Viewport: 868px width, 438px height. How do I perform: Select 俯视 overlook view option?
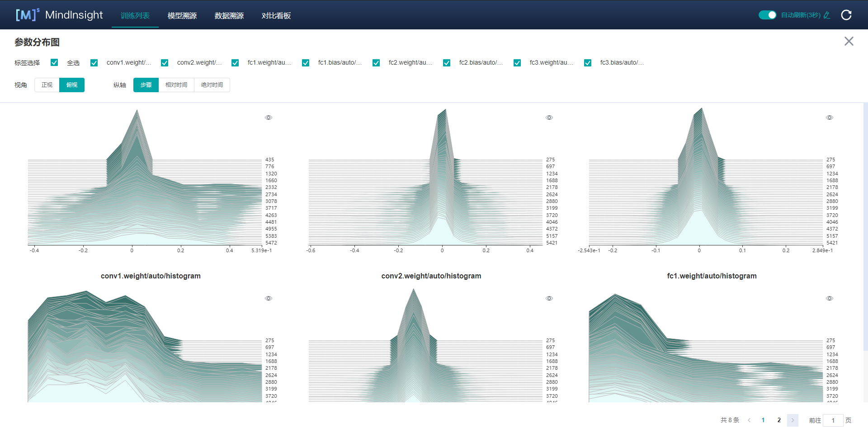(x=72, y=85)
